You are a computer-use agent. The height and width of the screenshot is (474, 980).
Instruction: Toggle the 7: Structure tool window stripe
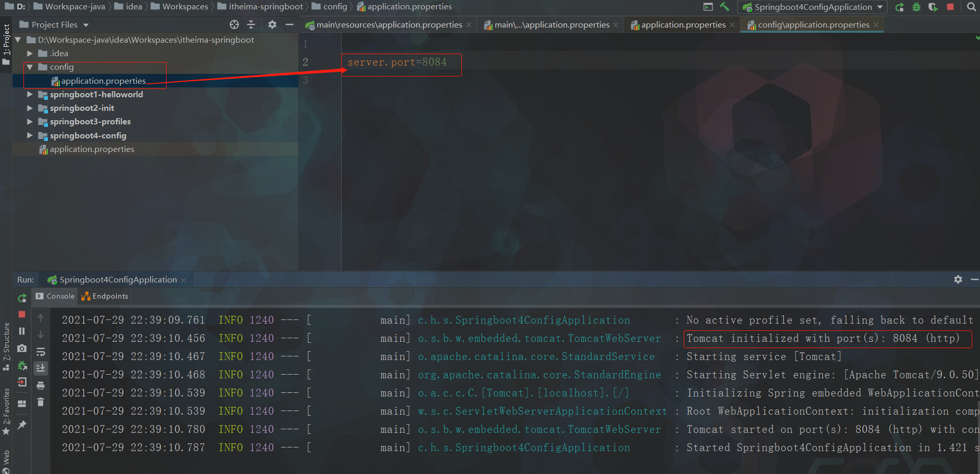tap(6, 346)
